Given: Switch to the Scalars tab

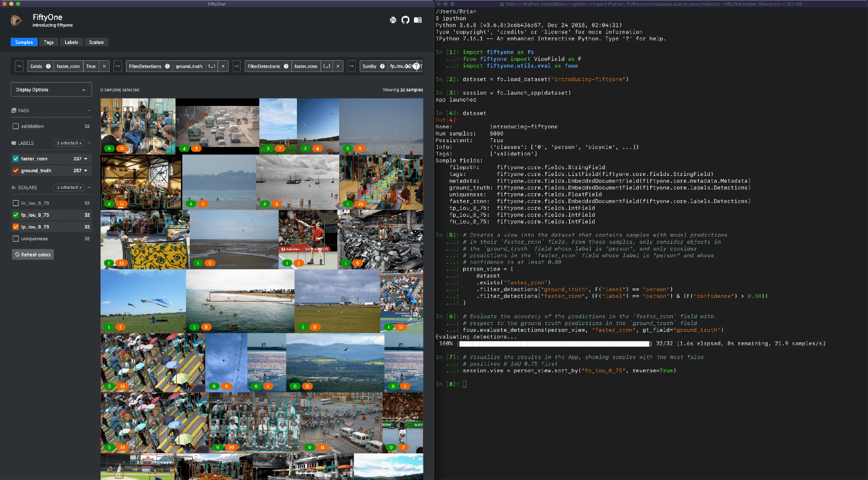Looking at the screenshot, I should [96, 42].
